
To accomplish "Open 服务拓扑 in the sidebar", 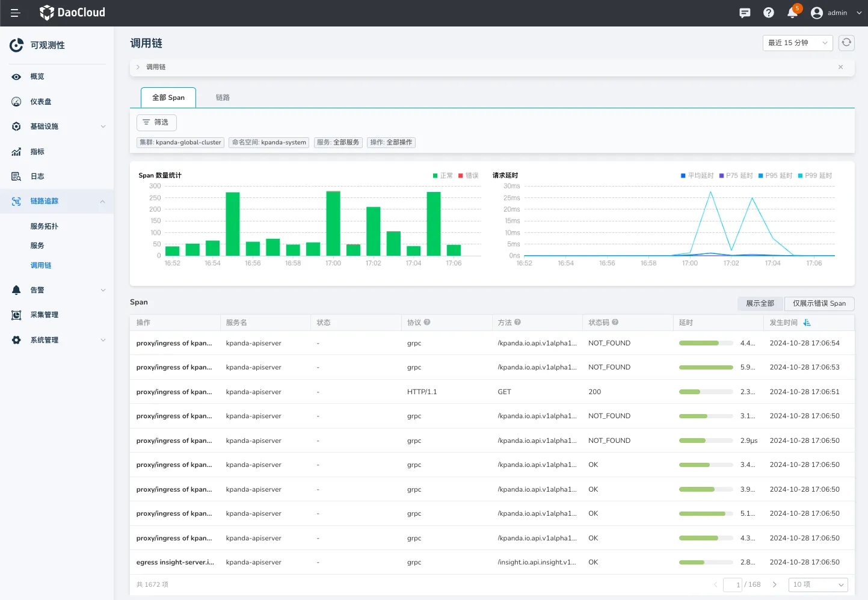I will tap(45, 226).
